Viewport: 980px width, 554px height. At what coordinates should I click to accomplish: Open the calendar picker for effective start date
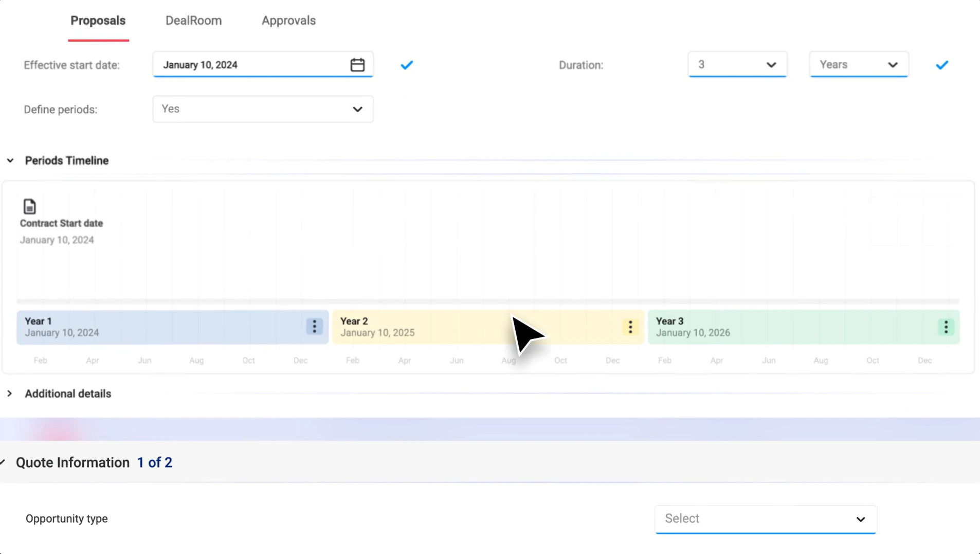[x=357, y=64]
